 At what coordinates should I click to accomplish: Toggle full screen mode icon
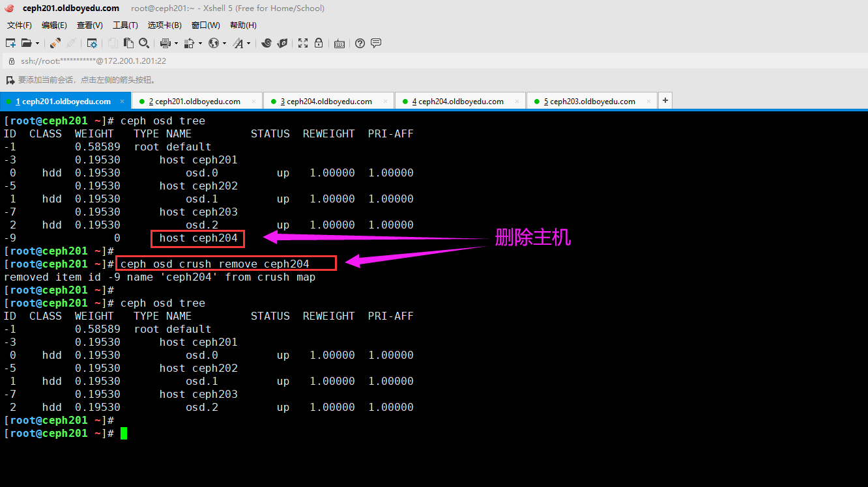tap(303, 43)
